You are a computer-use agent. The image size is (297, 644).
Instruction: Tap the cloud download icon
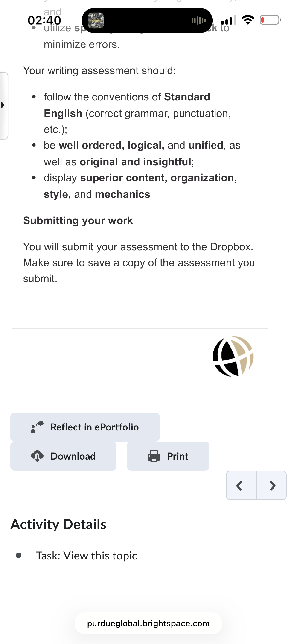[37, 456]
